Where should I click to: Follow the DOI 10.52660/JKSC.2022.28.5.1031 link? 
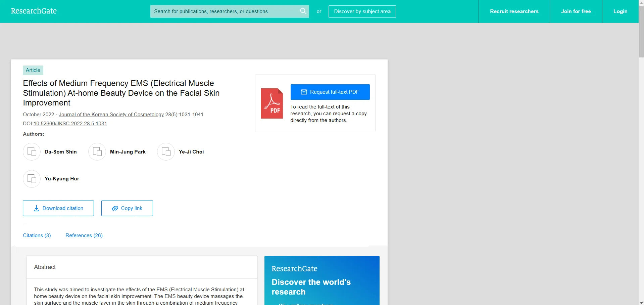pos(70,124)
